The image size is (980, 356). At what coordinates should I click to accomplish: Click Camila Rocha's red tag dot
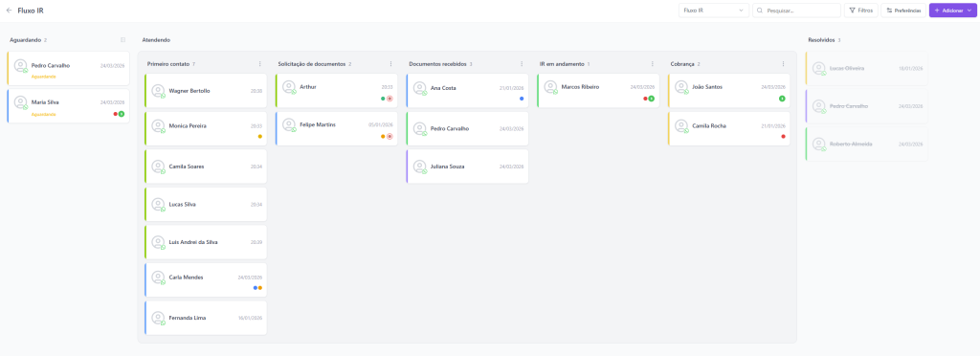pos(783,136)
